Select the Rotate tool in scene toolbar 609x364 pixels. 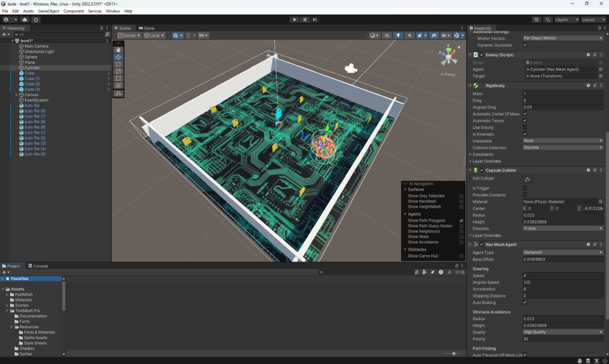point(118,64)
